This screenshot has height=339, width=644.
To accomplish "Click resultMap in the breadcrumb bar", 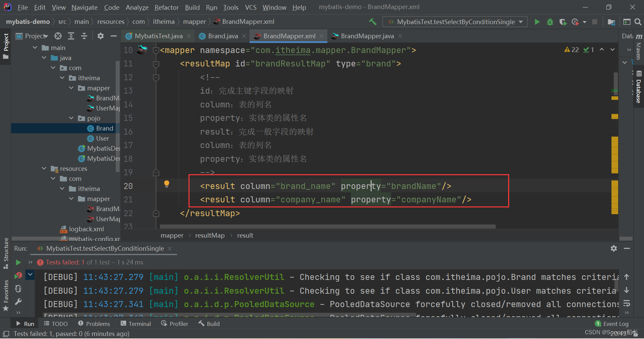I will (210, 236).
